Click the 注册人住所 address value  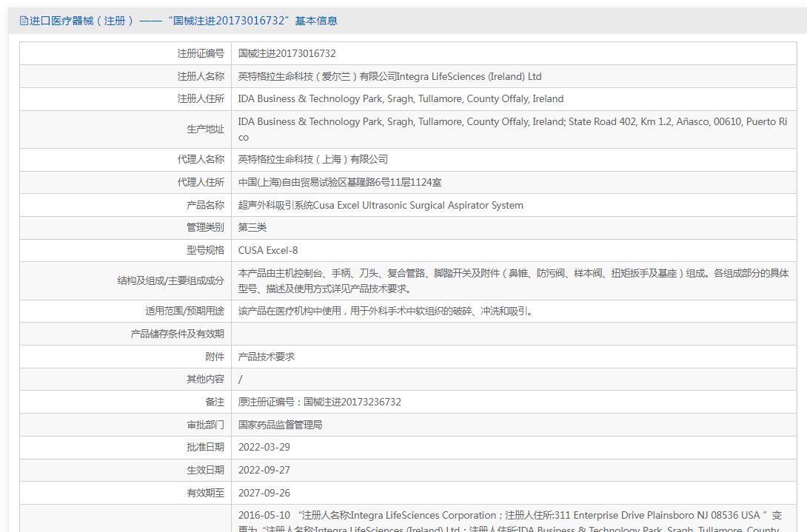tap(401, 99)
